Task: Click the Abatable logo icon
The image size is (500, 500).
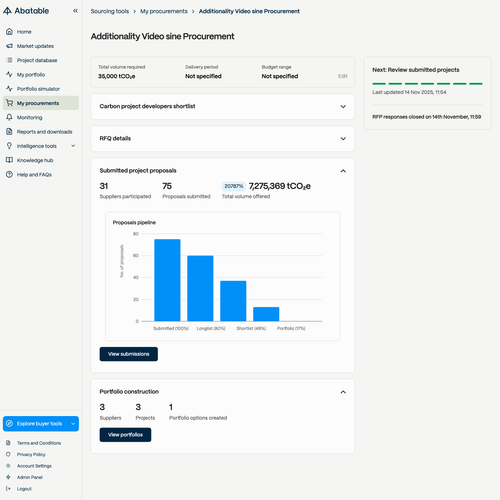Action: click(7, 11)
